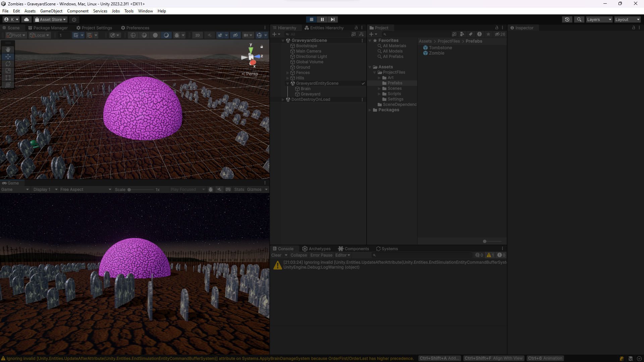644x362 pixels.
Task: Click the Clear button in Console
Action: [x=276, y=255]
